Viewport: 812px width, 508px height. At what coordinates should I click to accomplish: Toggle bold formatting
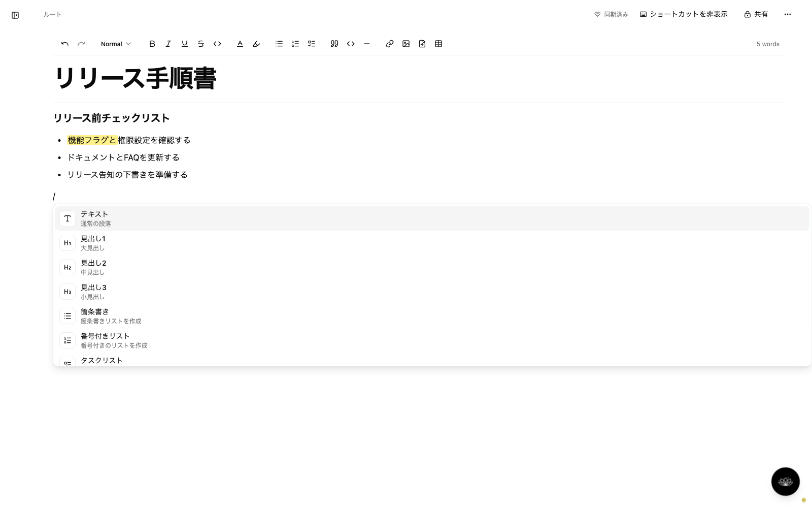[152, 44]
